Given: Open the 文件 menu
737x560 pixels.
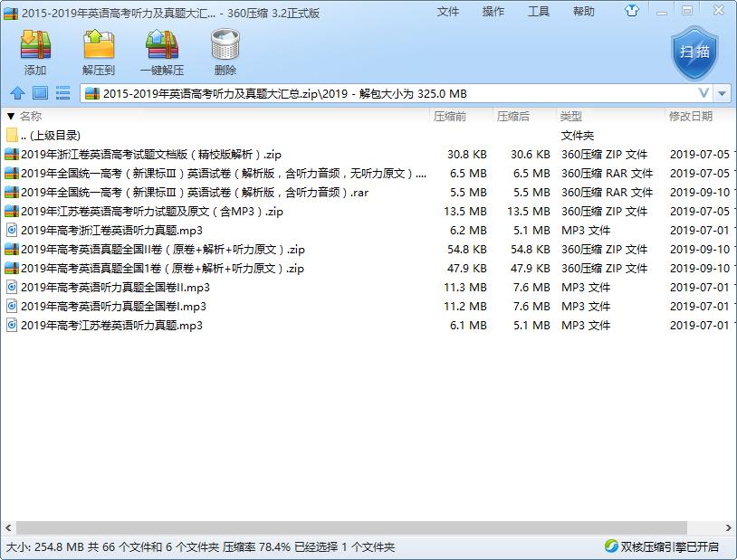Looking at the screenshot, I should click(449, 12).
